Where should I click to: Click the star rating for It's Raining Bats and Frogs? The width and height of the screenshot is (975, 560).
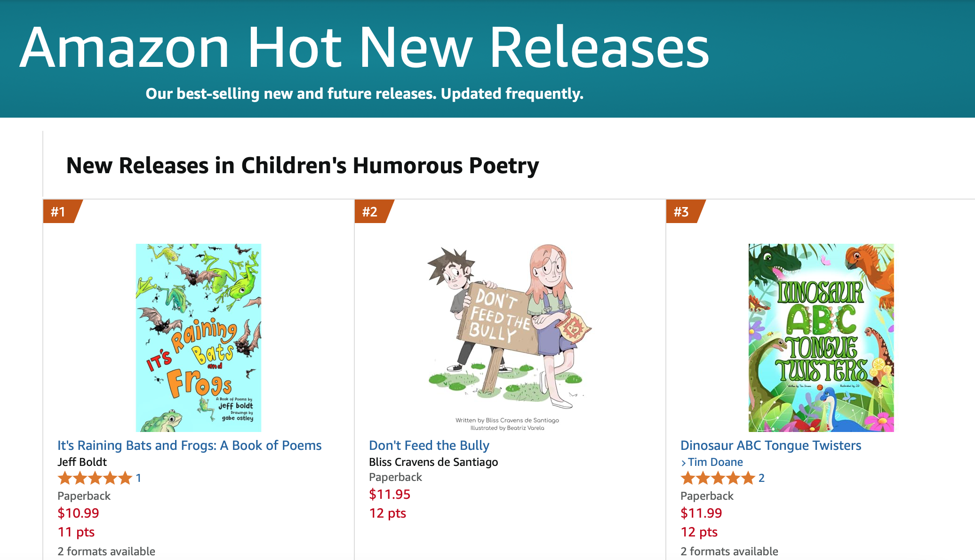94,478
